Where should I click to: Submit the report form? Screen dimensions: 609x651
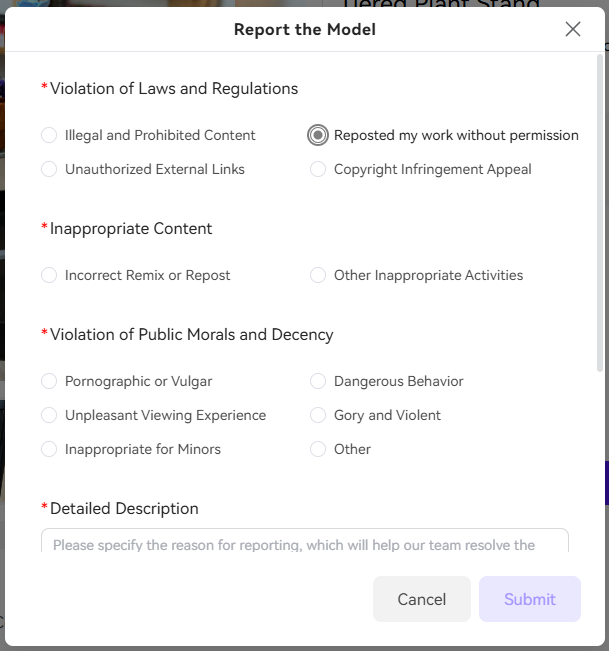pyautogui.click(x=530, y=599)
